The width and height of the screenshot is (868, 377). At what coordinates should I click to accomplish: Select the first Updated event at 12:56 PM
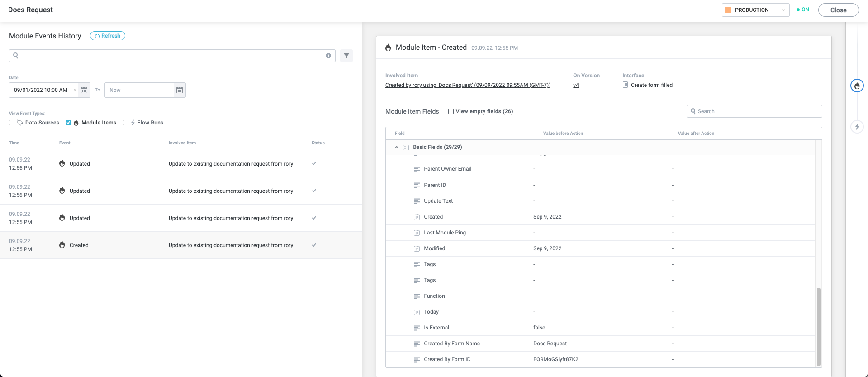pos(181,164)
